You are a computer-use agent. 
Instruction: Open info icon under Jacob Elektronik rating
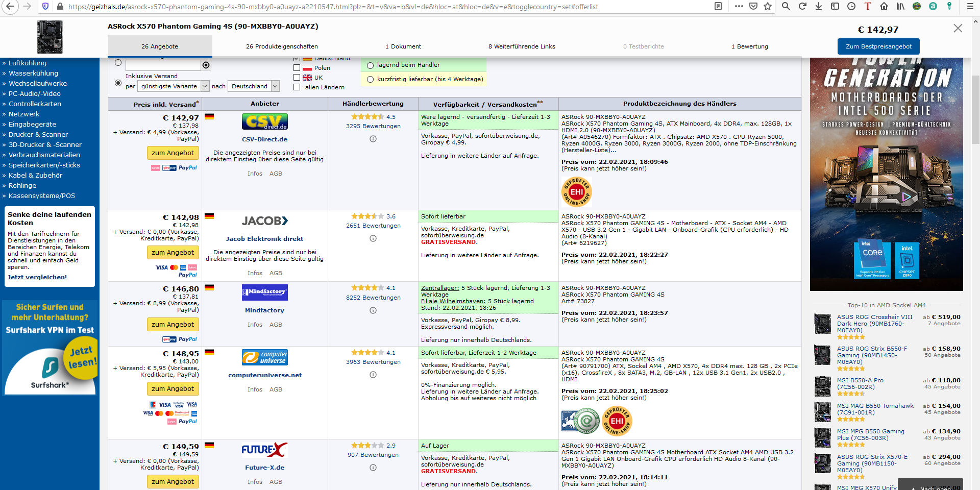click(x=373, y=238)
